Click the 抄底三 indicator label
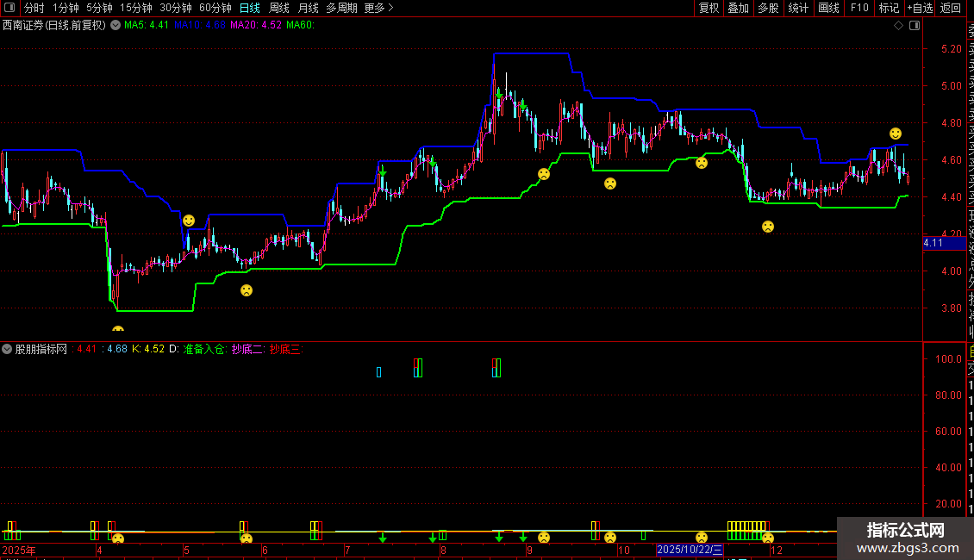 click(x=286, y=349)
